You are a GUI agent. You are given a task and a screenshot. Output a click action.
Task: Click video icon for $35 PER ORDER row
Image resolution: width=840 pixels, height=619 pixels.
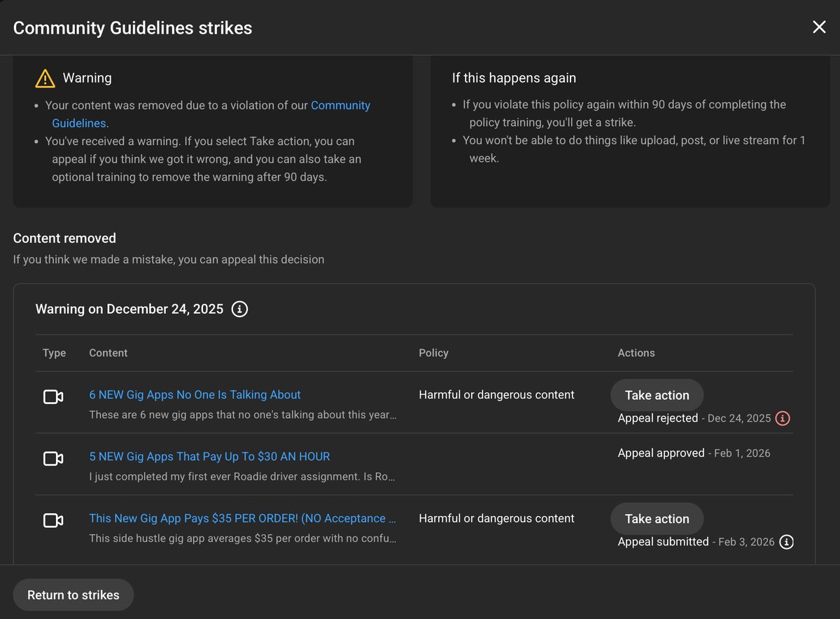[x=53, y=520]
